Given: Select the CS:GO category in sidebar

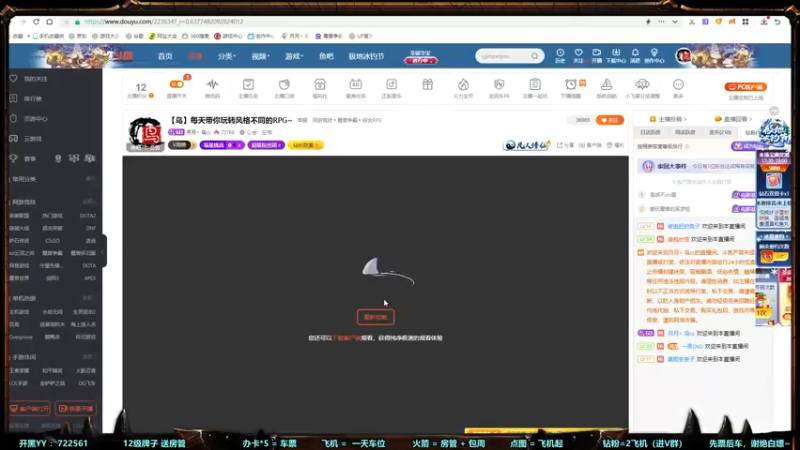Looking at the screenshot, I should [x=52, y=241].
